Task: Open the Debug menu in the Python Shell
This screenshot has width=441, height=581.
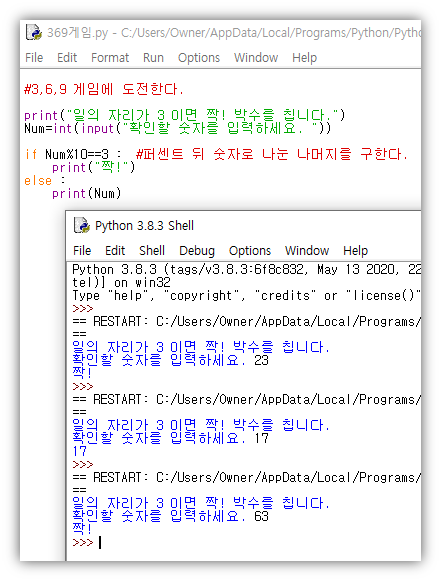Action: [x=197, y=251]
